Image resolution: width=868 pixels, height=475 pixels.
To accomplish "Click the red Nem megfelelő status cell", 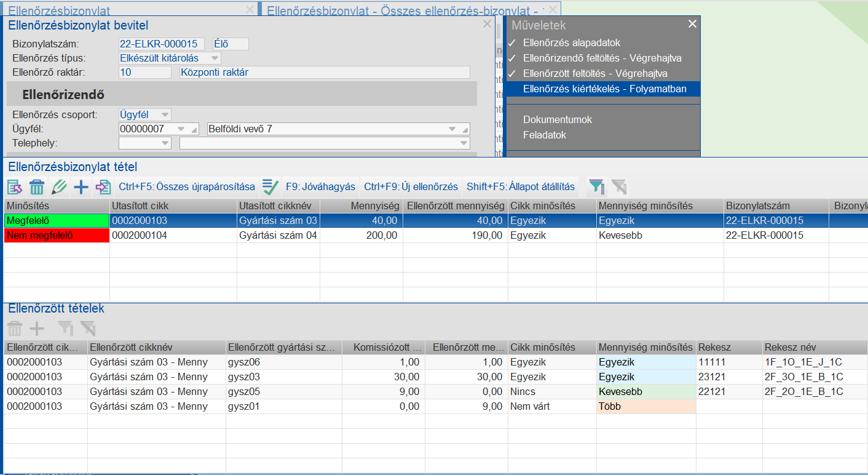I will pyautogui.click(x=57, y=235).
